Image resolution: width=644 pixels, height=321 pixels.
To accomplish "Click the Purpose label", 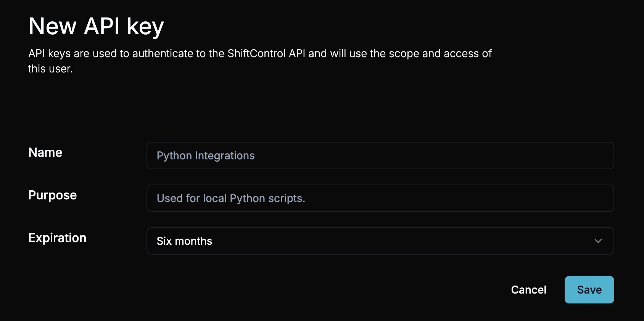I will 52,195.
